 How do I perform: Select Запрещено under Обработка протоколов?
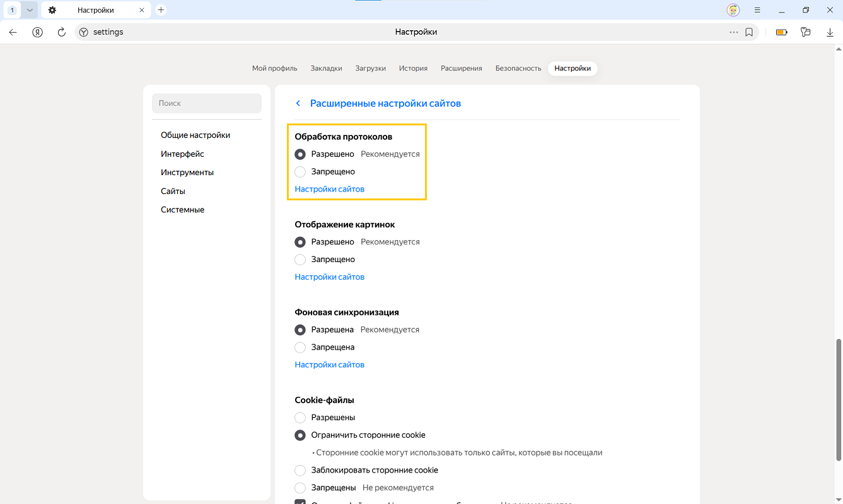(300, 172)
